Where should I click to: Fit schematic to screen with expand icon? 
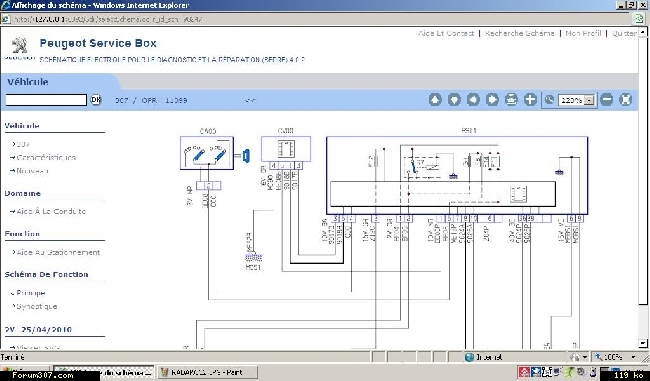(x=626, y=100)
